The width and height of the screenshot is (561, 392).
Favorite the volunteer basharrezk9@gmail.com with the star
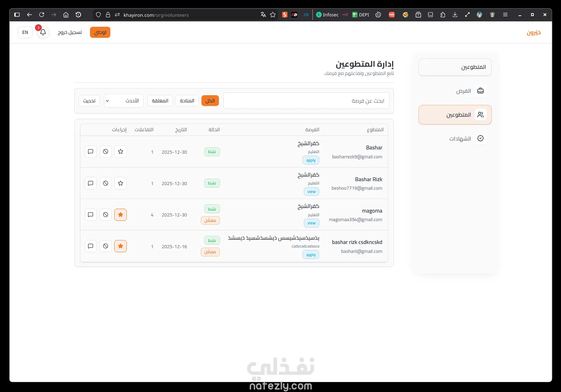121,152
